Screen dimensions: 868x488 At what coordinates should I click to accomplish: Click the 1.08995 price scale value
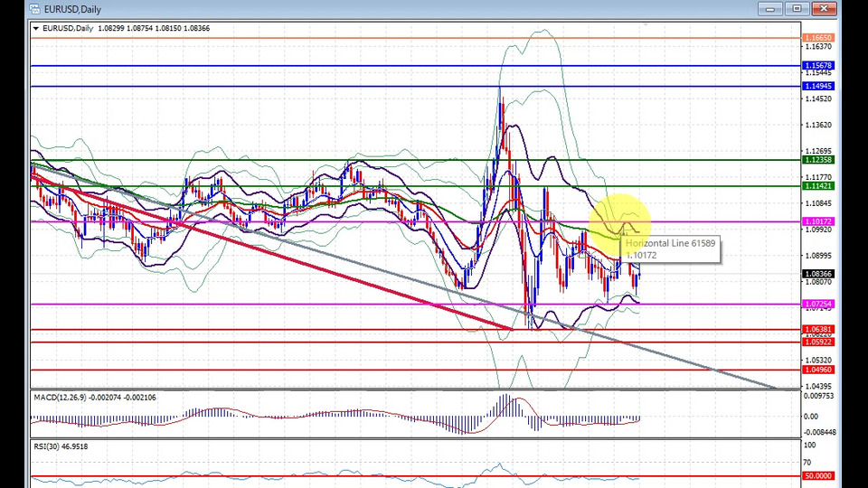point(818,256)
